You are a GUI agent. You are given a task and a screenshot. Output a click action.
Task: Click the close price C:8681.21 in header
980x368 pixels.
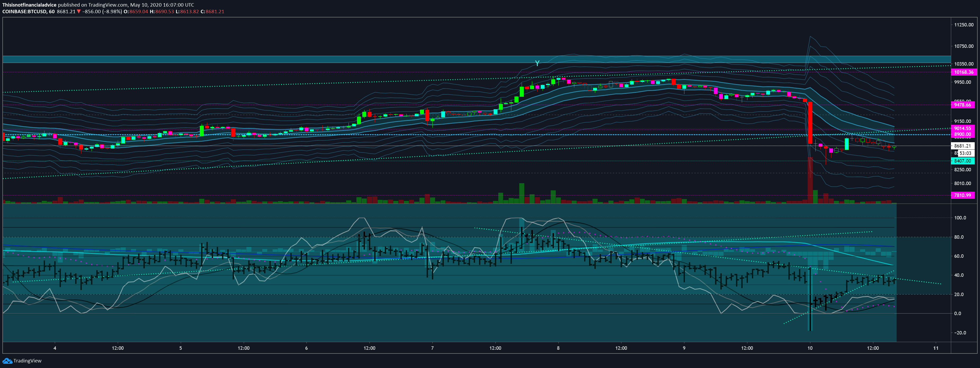(212, 12)
